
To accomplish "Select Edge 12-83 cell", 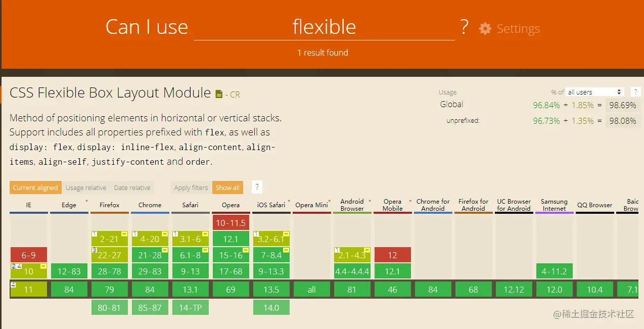I will click(x=69, y=271).
